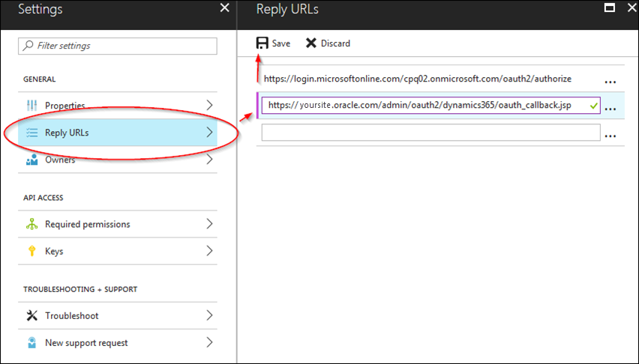Open the New support request item
Screen dimensions: 639x364
117,342
